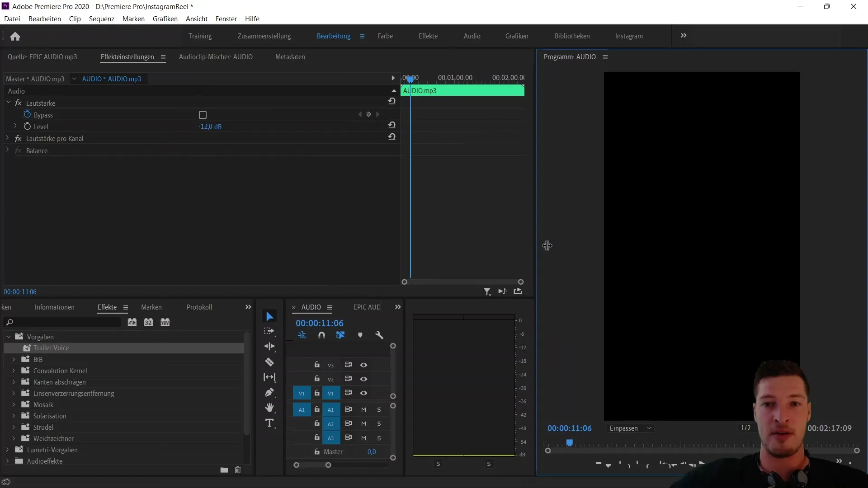
Task: Expand the Level parameter
Action: point(15,126)
